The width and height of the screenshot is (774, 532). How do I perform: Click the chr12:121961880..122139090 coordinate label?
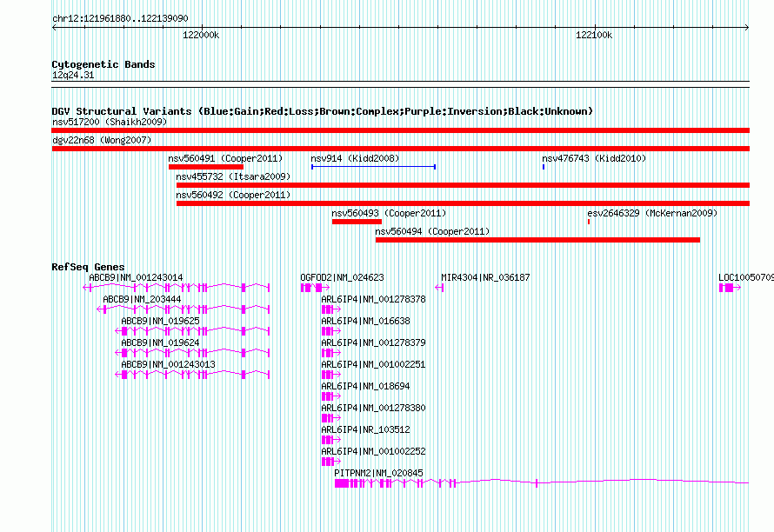pos(120,19)
